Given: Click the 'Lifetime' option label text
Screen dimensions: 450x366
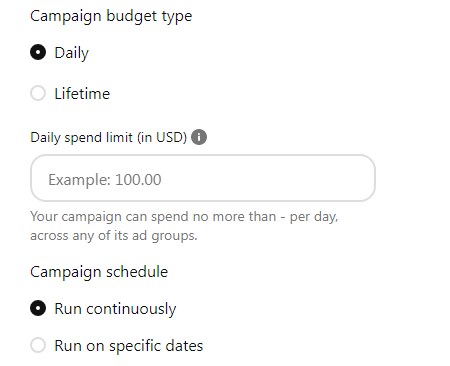Looking at the screenshot, I should (x=82, y=93).
